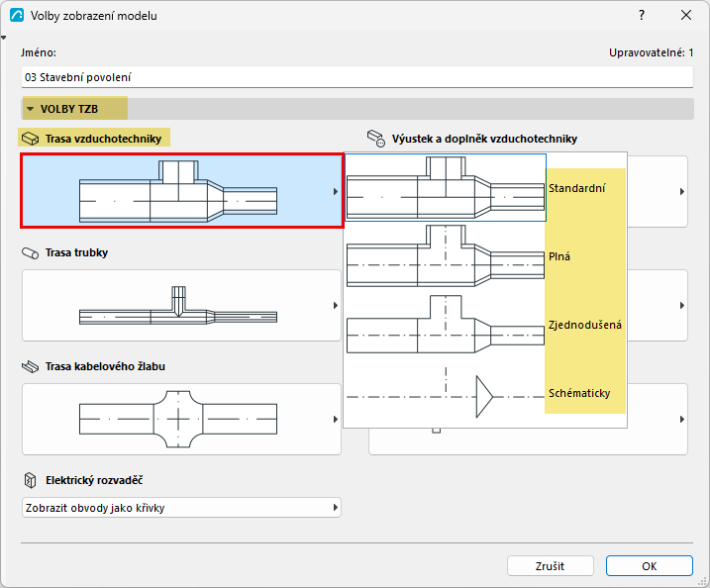
Task: Click the Jméno field with 03 Stavební povolení
Action: pyautogui.click(x=357, y=77)
